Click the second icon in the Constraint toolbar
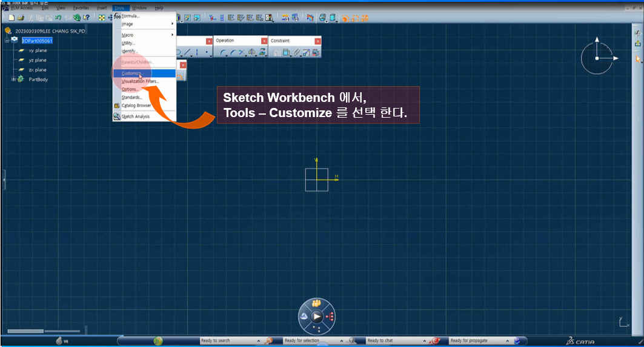The width and height of the screenshot is (644, 347). click(x=287, y=53)
